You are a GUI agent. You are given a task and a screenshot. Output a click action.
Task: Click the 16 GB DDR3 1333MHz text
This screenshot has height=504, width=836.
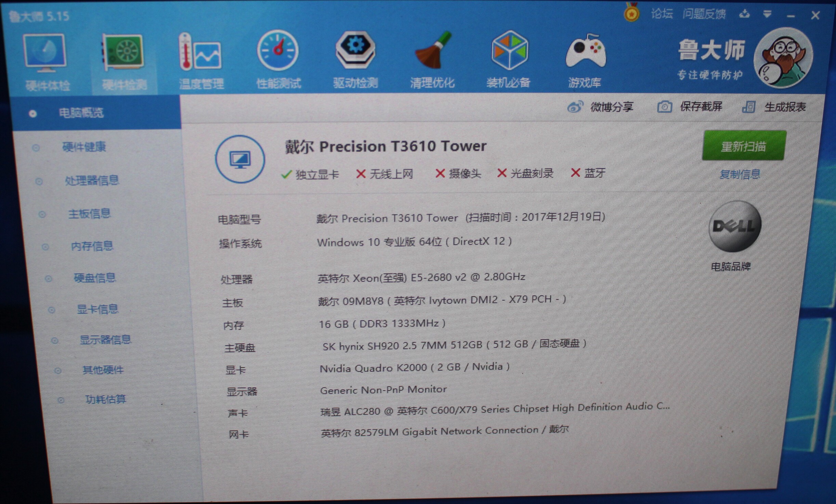382,324
